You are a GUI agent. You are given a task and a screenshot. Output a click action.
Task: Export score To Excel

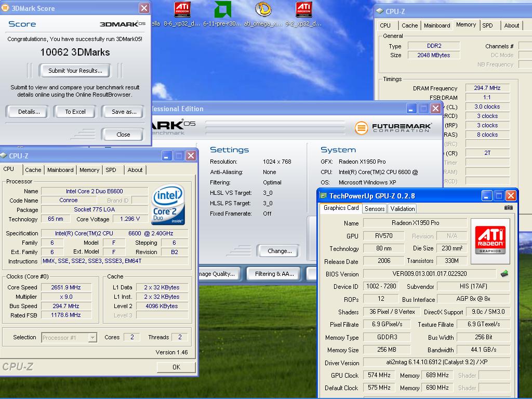pyautogui.click(x=75, y=112)
